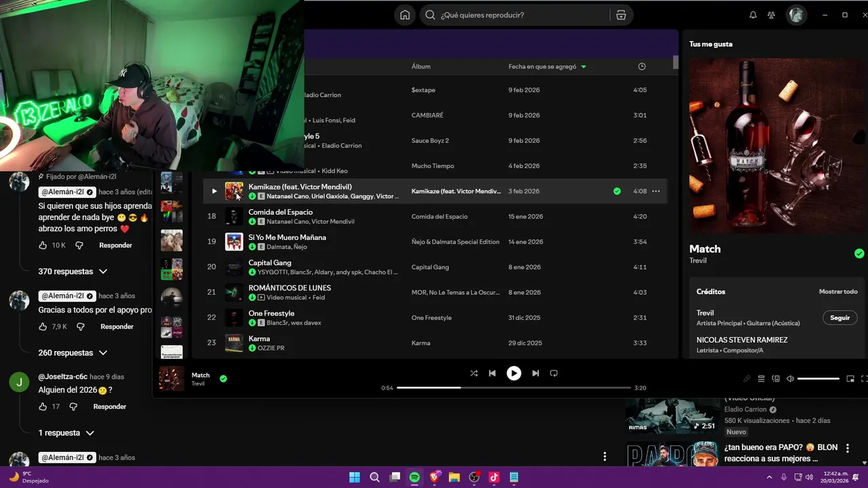Show hidden system tray icons chevron

[770, 477]
